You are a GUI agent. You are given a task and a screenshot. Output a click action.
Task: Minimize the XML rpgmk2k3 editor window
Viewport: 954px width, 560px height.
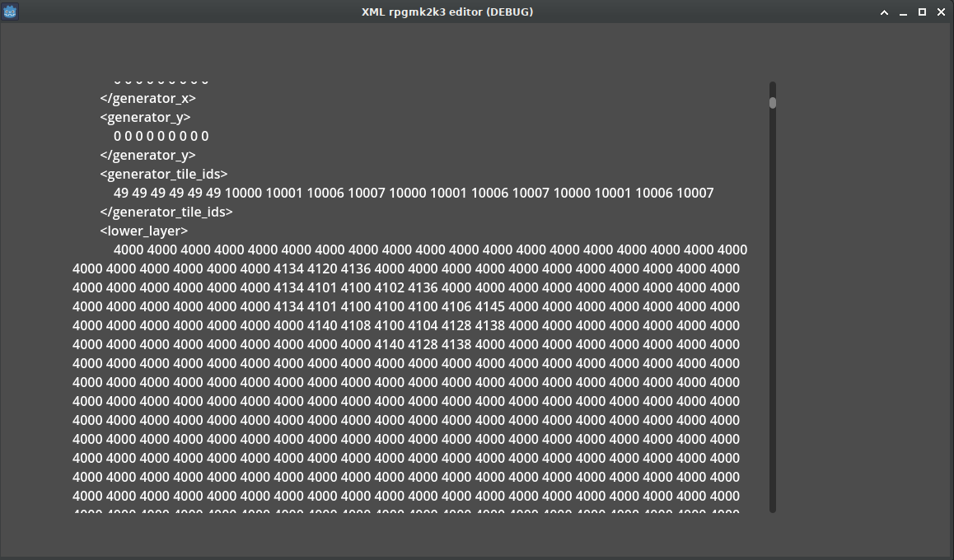pyautogui.click(x=903, y=12)
